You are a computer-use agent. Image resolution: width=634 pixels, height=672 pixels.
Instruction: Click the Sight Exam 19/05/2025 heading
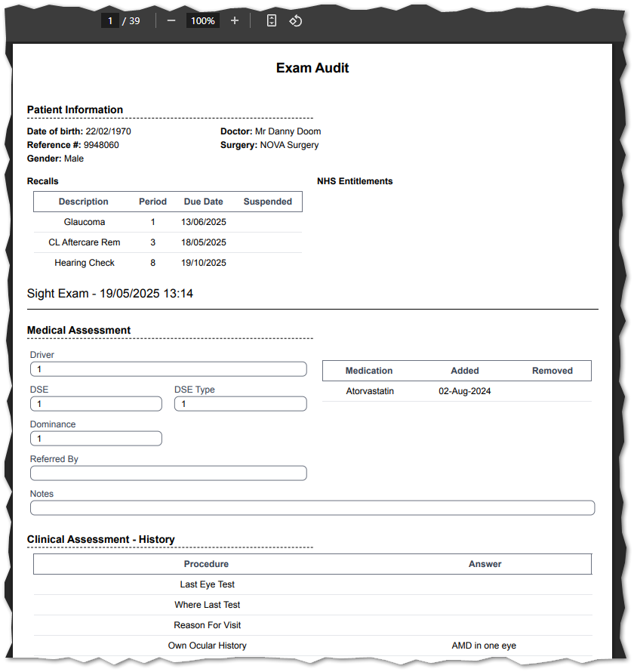[x=110, y=294]
